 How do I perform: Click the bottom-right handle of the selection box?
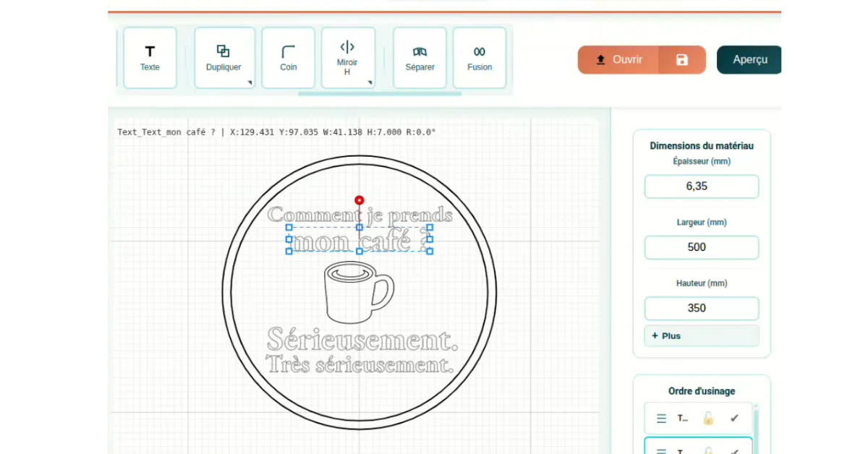click(x=430, y=251)
